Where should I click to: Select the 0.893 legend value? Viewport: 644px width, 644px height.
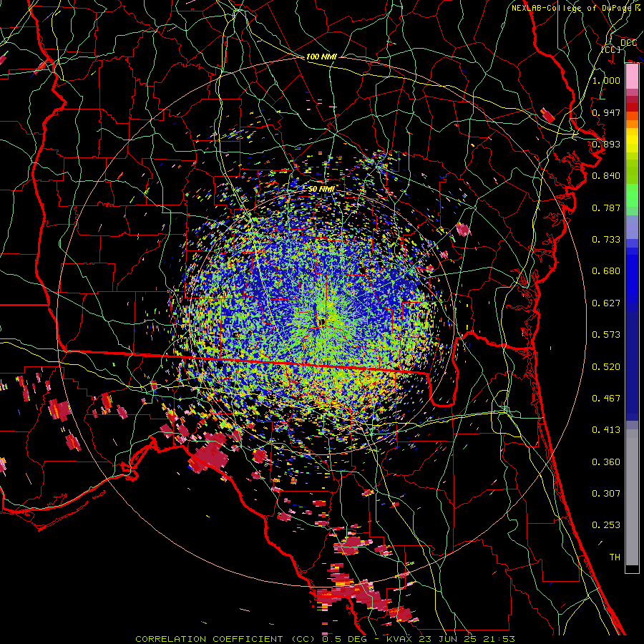606,144
